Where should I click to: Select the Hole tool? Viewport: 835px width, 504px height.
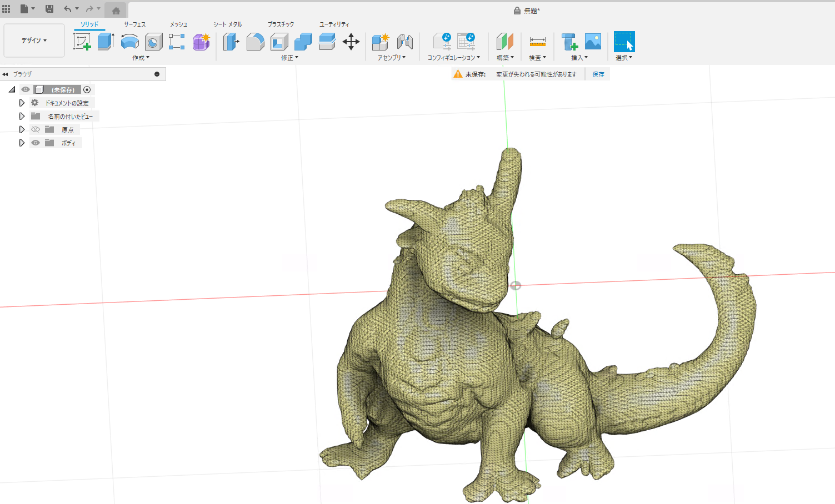click(154, 42)
